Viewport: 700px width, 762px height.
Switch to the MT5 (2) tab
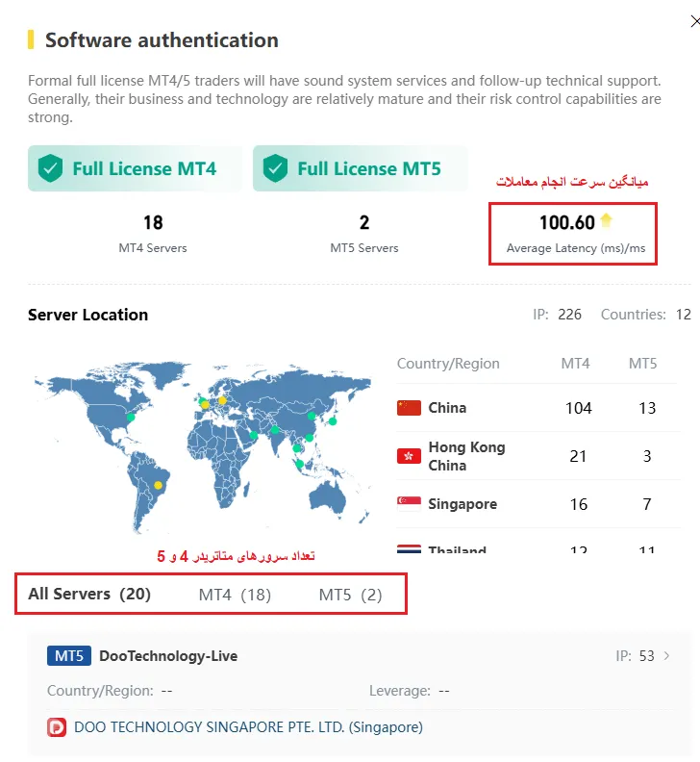[x=350, y=595]
